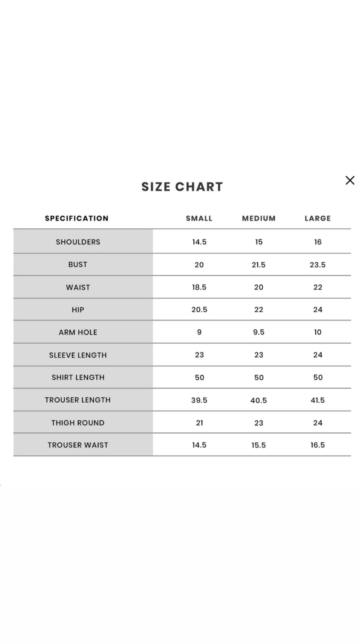Click the TROUSER LENGTH row label

[78, 400]
